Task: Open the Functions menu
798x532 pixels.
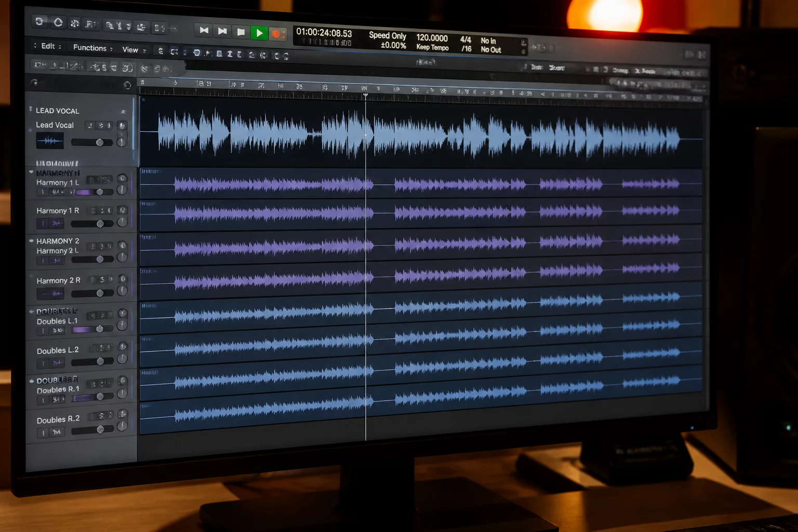Action: 92,48
